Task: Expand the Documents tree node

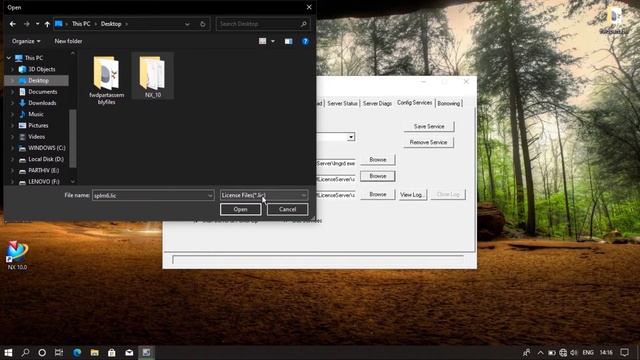Action: [12, 92]
